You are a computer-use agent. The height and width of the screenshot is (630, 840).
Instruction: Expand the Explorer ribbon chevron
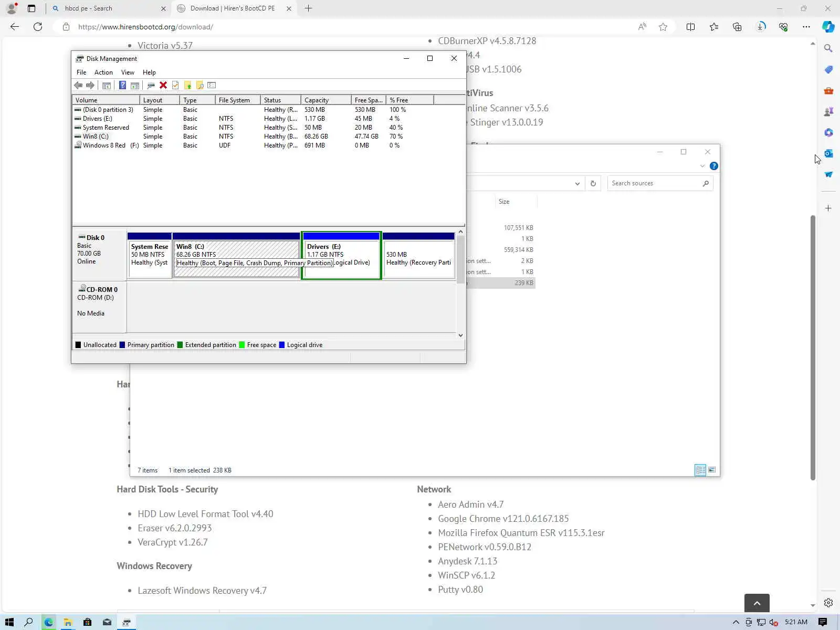coord(702,166)
